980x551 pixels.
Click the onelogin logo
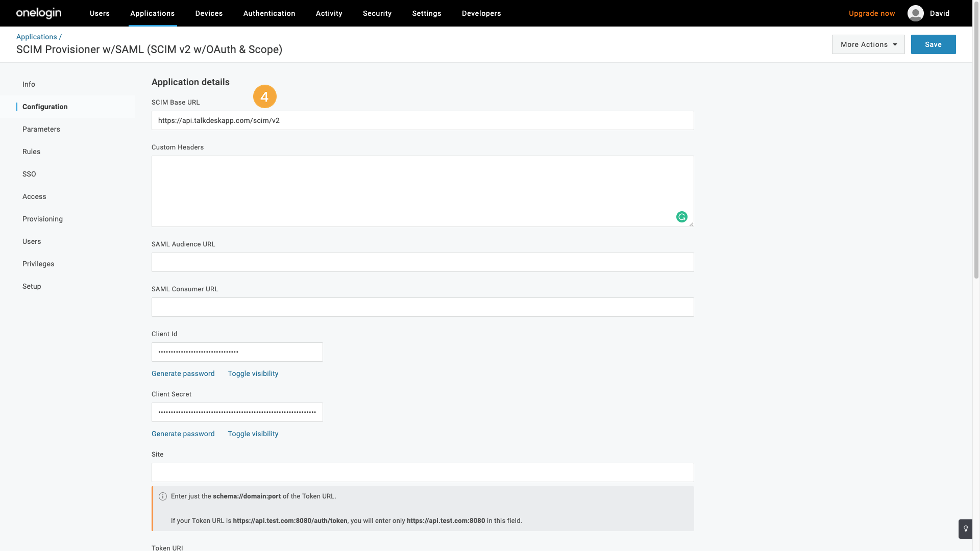click(x=38, y=13)
